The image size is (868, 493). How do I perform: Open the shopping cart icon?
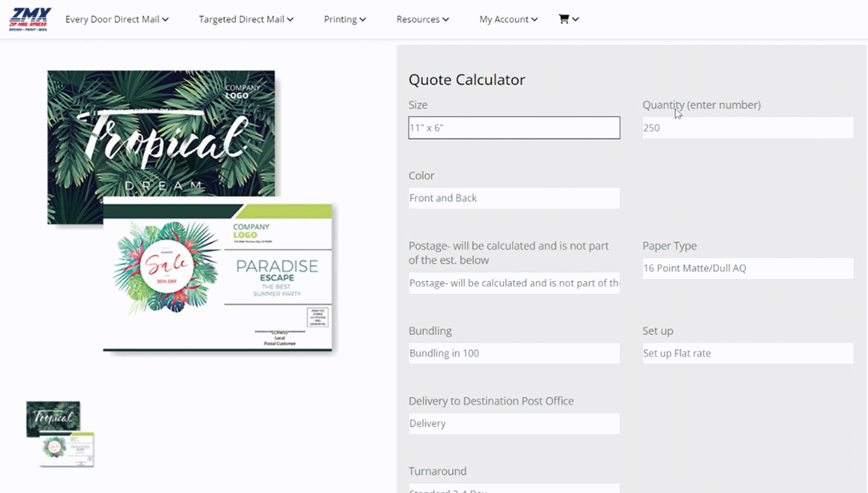(563, 19)
